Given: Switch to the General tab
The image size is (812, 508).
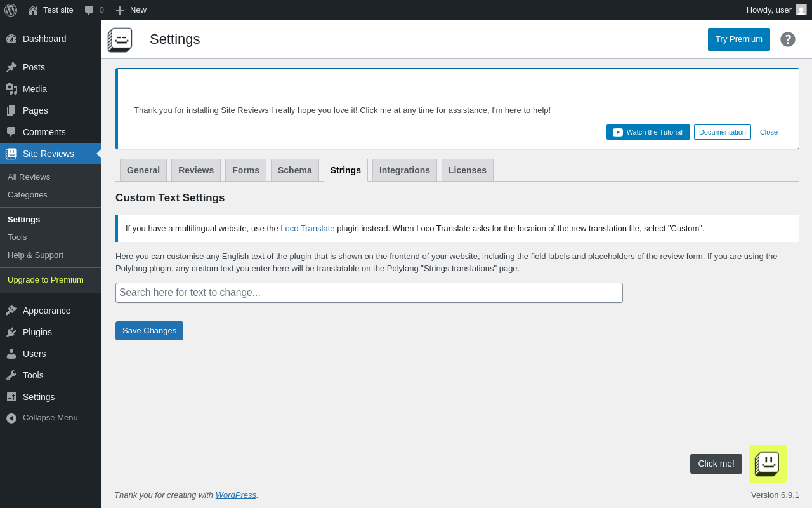Looking at the screenshot, I should click(x=143, y=170).
